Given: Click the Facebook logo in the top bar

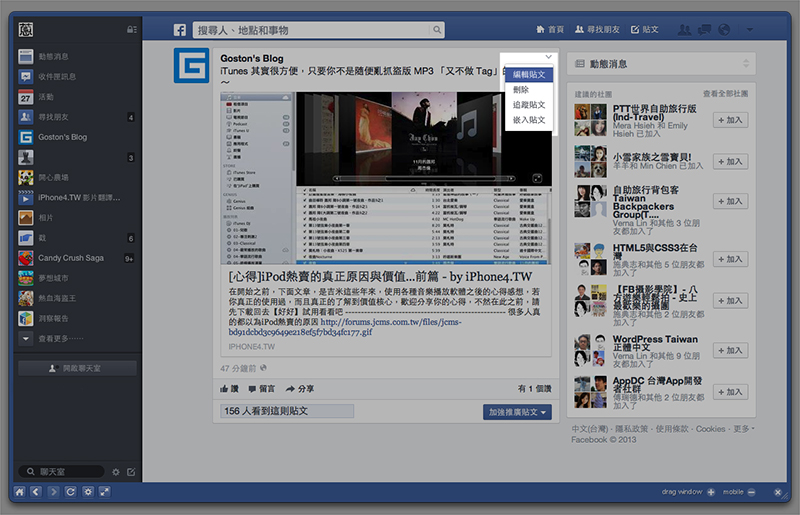Looking at the screenshot, I should [180, 30].
